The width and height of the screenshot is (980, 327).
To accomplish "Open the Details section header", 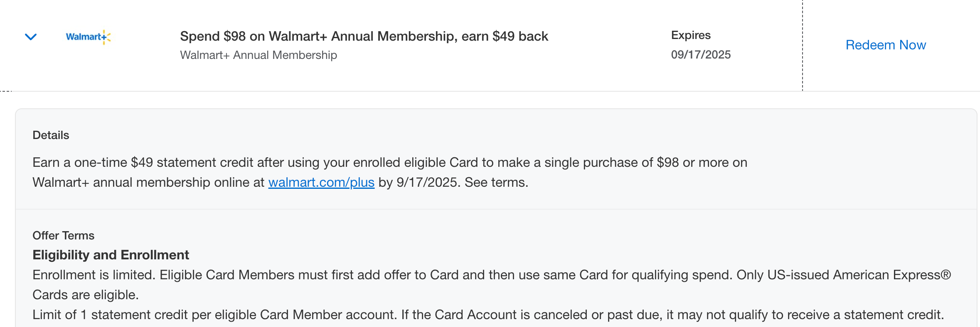I will (51, 135).
